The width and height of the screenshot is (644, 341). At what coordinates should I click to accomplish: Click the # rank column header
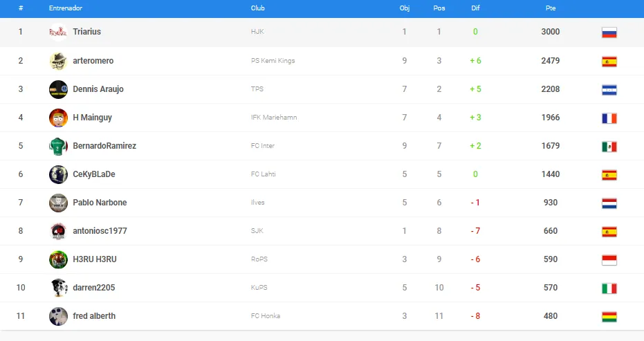21,8
